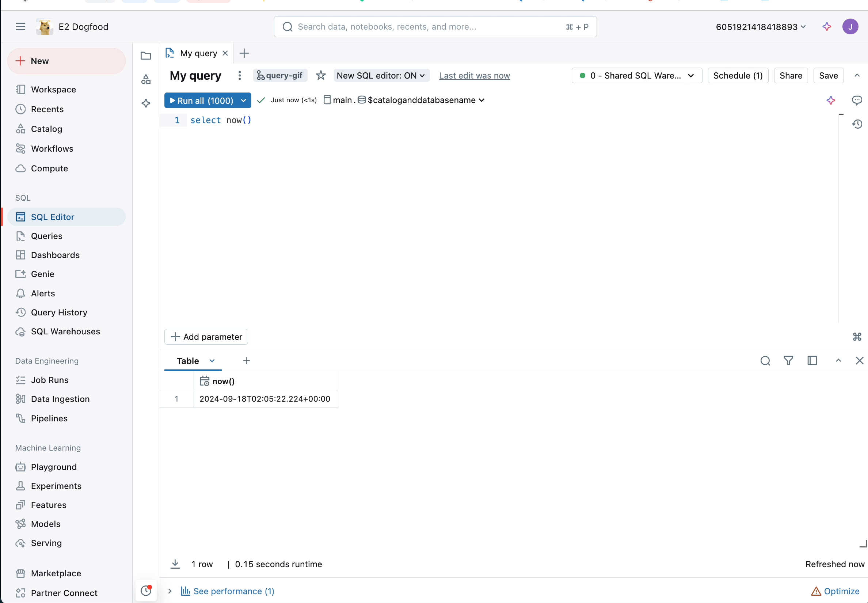Image resolution: width=868 pixels, height=603 pixels.
Task: Toggle the New SQL editor ON switch
Action: coord(381,76)
